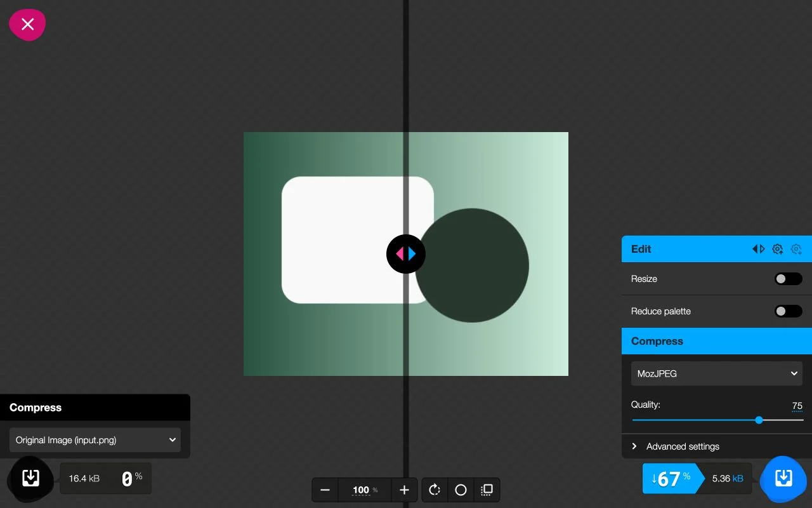Image resolution: width=812 pixels, height=508 pixels.
Task: Click the circle icon in the bottom toolbar
Action: click(x=461, y=490)
